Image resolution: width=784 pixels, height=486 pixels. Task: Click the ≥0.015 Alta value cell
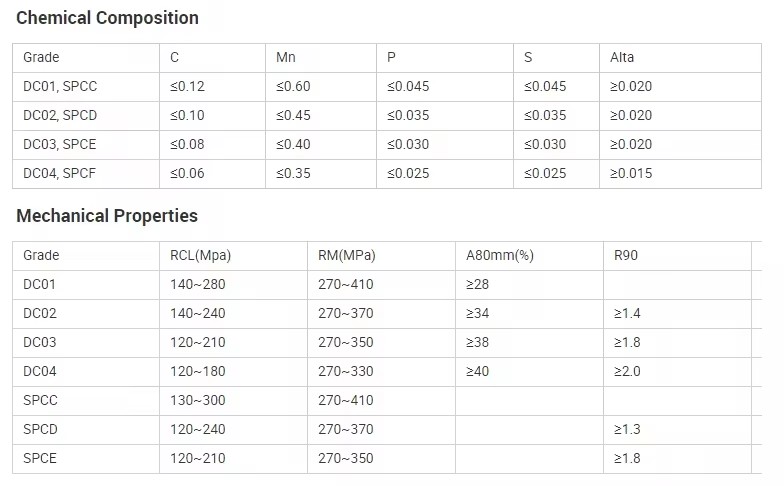click(631, 173)
